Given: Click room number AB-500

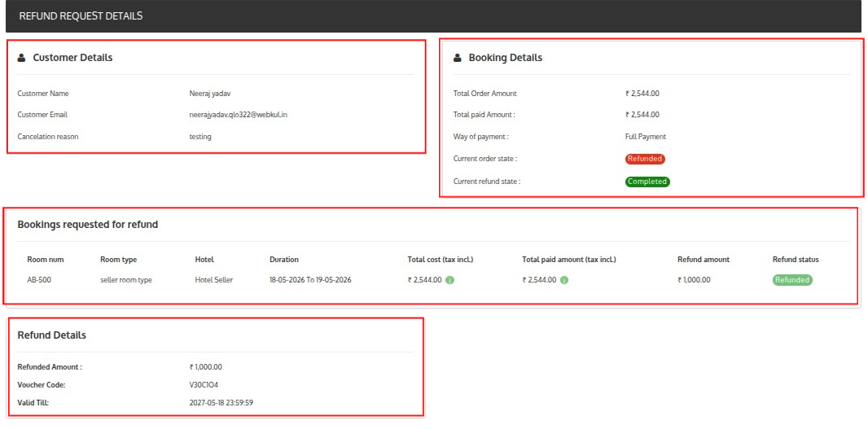Looking at the screenshot, I should (x=39, y=280).
